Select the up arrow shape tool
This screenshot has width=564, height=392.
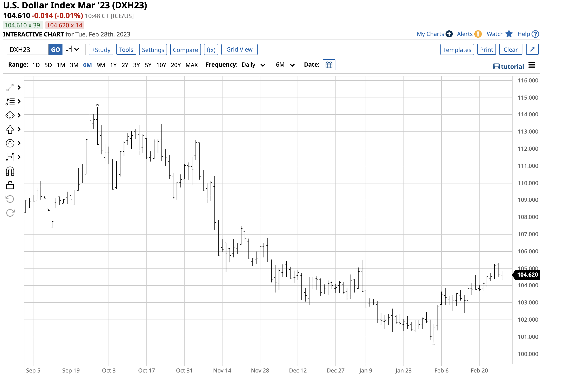(10, 129)
